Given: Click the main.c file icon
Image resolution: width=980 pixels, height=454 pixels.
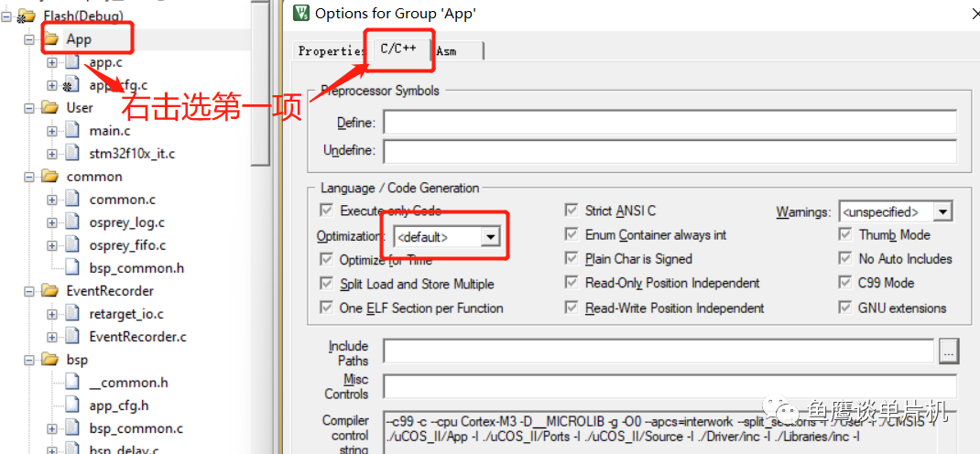Looking at the screenshot, I should [73, 131].
